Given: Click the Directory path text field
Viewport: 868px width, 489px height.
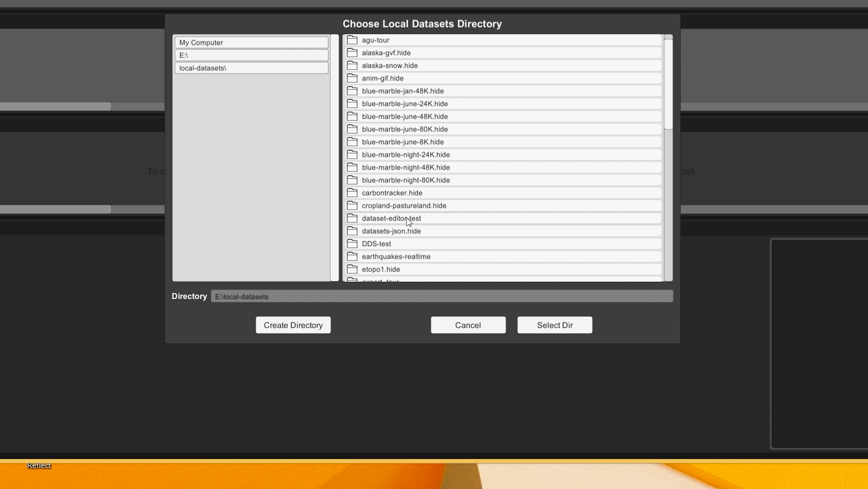Looking at the screenshot, I should pyautogui.click(x=441, y=296).
